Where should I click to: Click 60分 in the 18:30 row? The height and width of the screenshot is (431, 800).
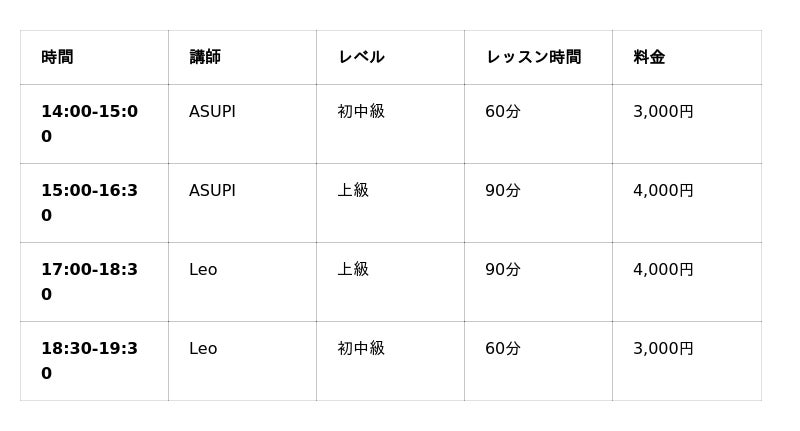pos(503,349)
